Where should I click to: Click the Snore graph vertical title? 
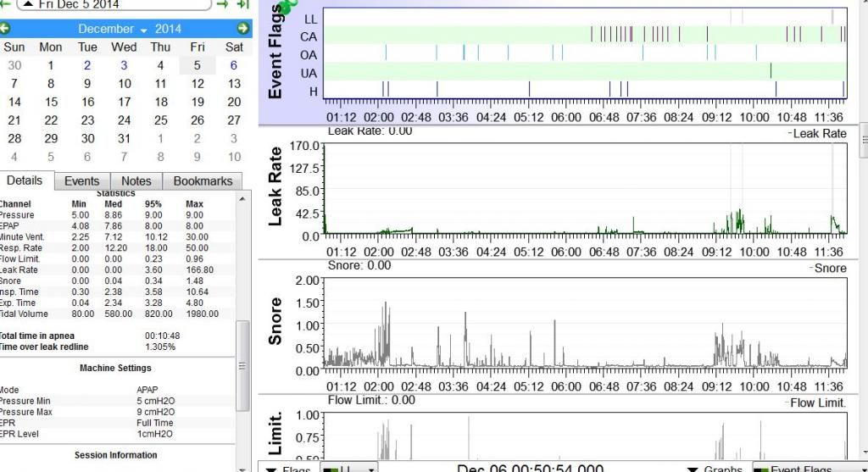275,321
